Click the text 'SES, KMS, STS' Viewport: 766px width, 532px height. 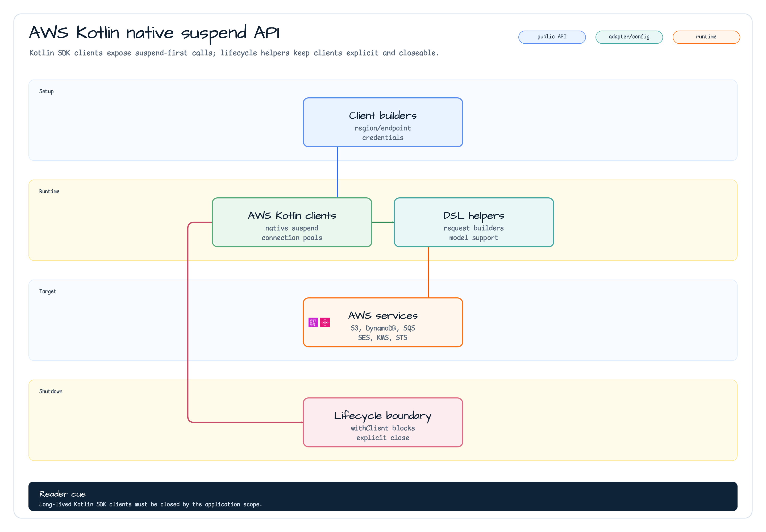[x=383, y=338]
